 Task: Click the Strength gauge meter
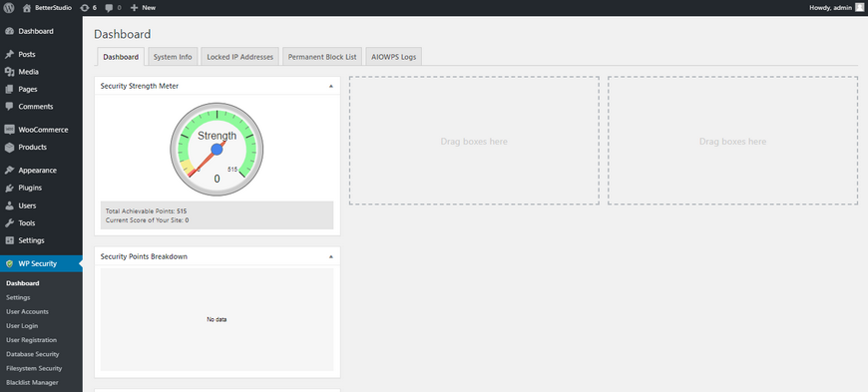(x=217, y=149)
